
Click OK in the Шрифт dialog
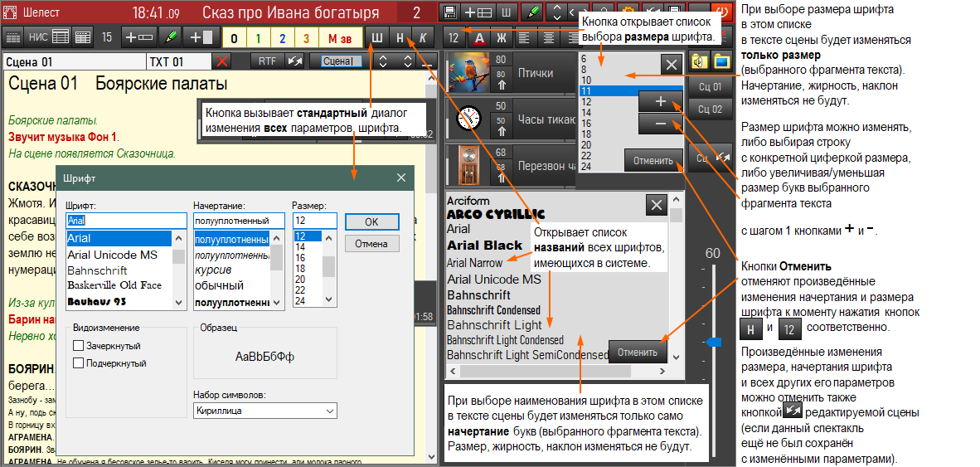coord(372,222)
